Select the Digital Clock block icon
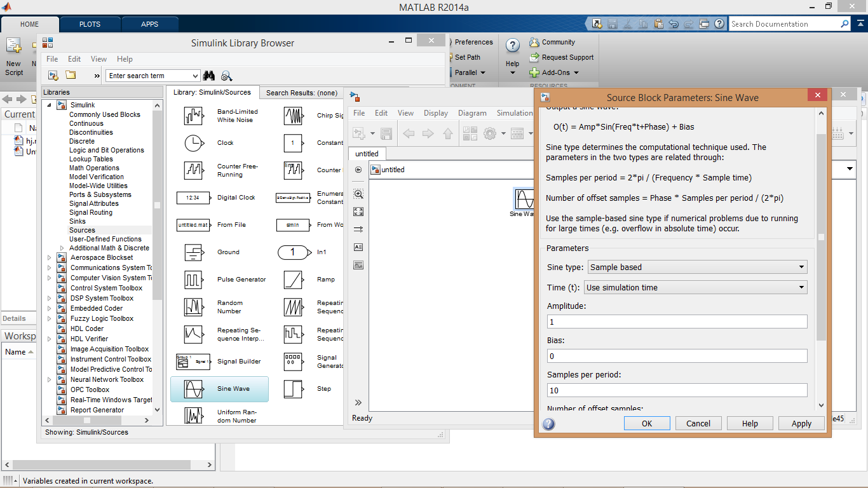Screen dimensions: 868x488 click(x=193, y=198)
